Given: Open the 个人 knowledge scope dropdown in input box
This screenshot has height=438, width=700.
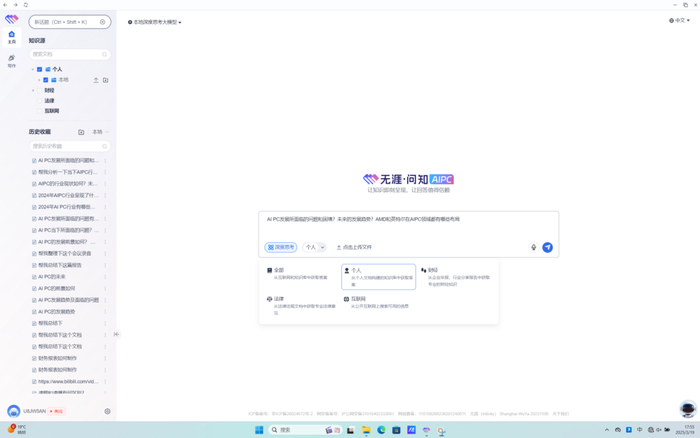Looking at the screenshot, I should click(315, 247).
